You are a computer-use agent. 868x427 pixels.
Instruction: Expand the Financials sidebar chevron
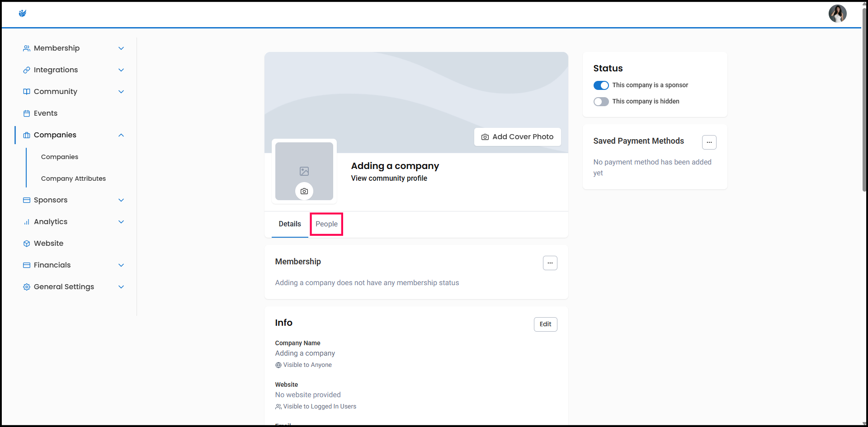(121, 265)
